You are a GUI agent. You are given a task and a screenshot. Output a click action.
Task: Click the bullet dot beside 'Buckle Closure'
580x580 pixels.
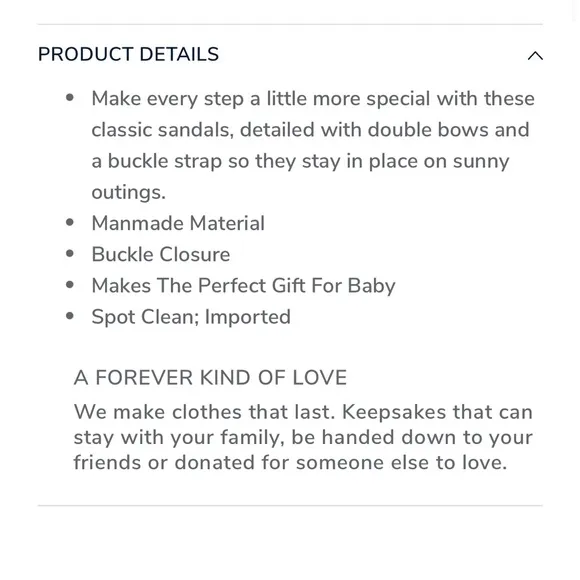point(70,253)
